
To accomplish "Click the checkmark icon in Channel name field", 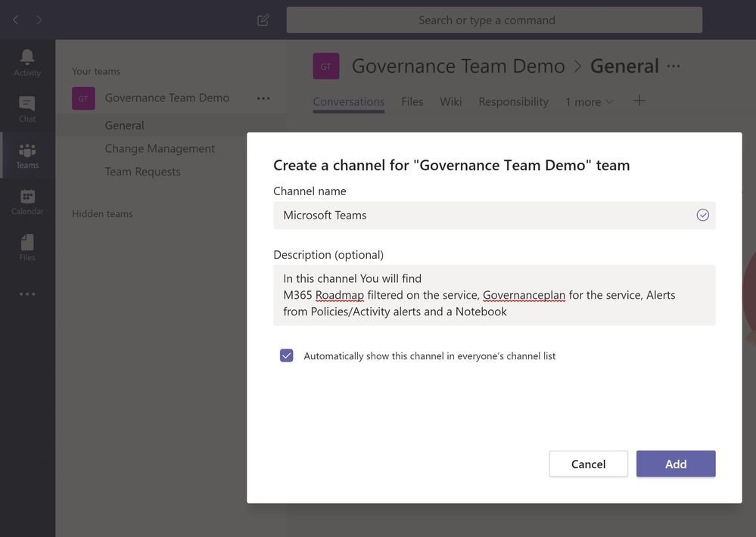I will [x=702, y=215].
